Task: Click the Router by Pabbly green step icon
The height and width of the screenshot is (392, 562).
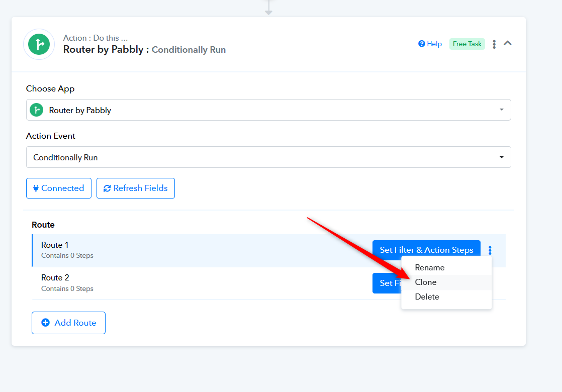Action: [39, 44]
